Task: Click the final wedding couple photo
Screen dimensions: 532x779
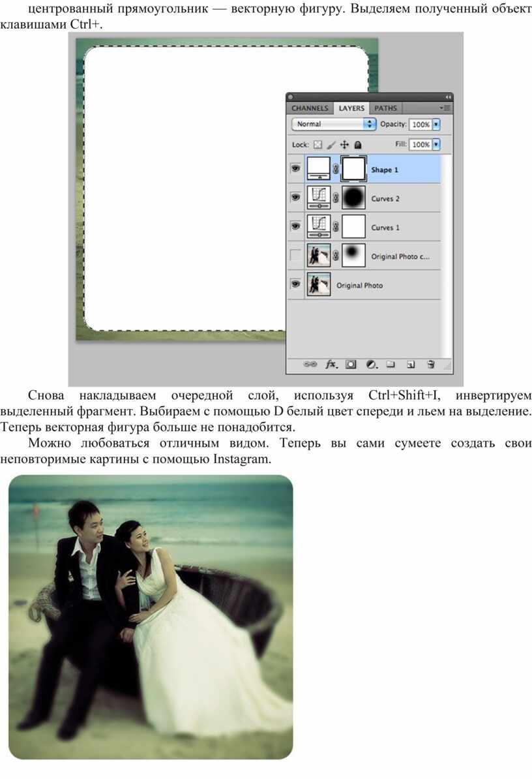Action: click(151, 617)
